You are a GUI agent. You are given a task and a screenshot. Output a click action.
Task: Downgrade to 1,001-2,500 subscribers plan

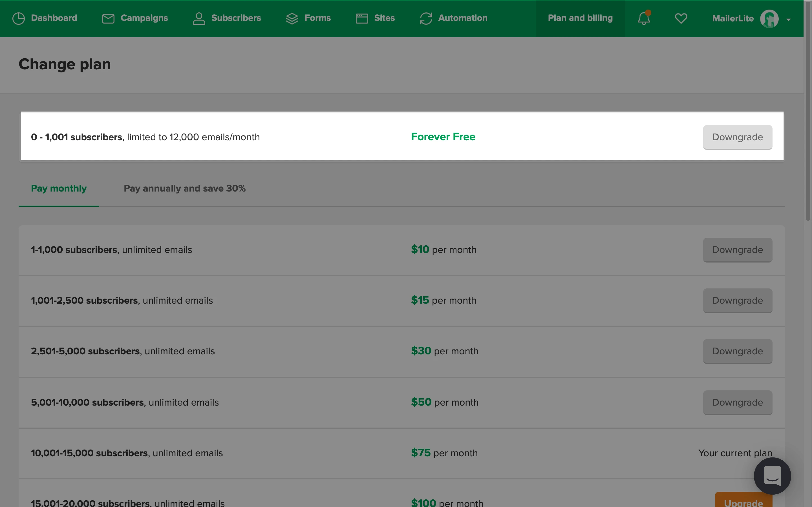coord(738,301)
